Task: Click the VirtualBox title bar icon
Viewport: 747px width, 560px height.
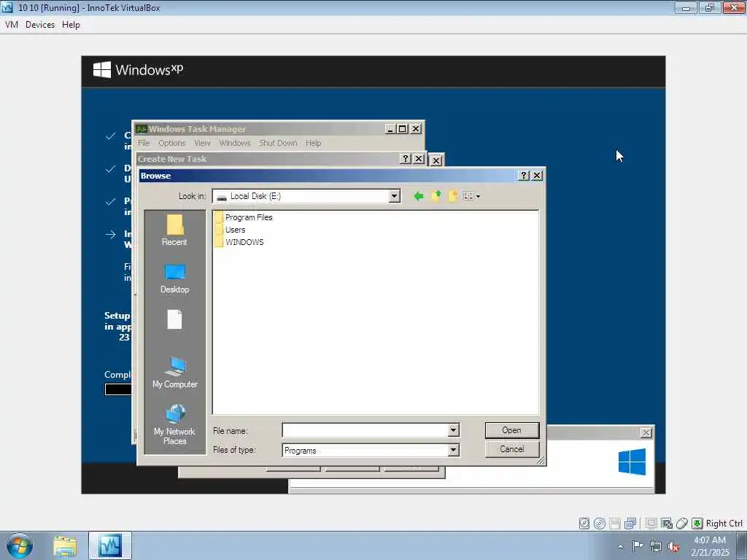Action: (7, 7)
